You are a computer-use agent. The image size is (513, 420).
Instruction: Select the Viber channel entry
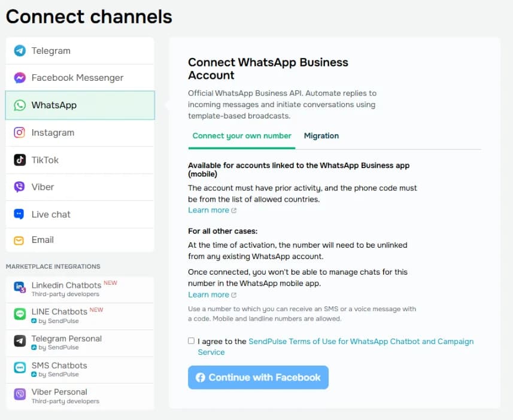pos(80,187)
